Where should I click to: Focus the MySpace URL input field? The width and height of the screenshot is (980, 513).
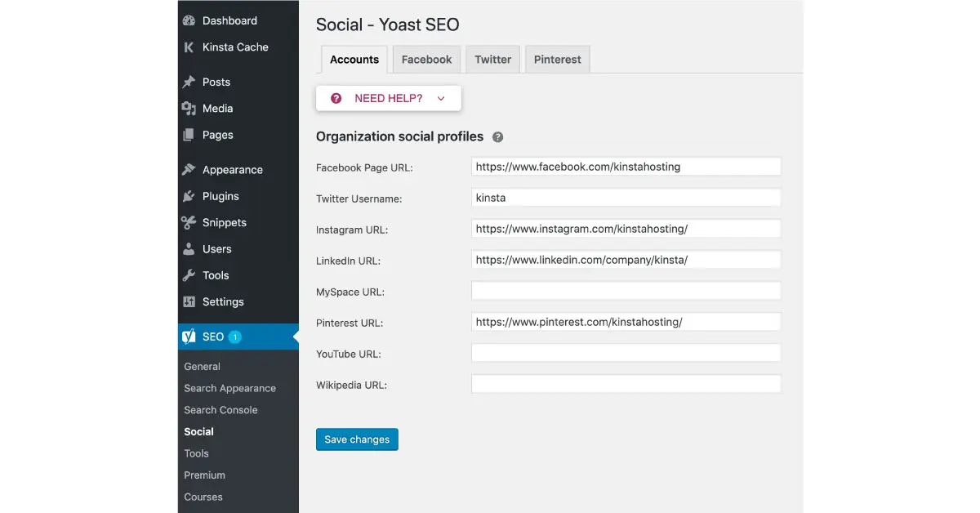(x=626, y=291)
